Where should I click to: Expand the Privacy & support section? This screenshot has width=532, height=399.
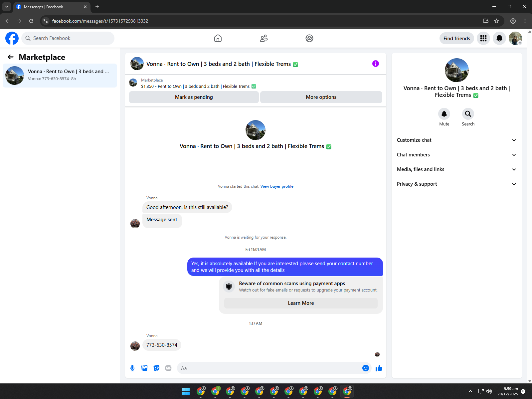[x=457, y=184]
